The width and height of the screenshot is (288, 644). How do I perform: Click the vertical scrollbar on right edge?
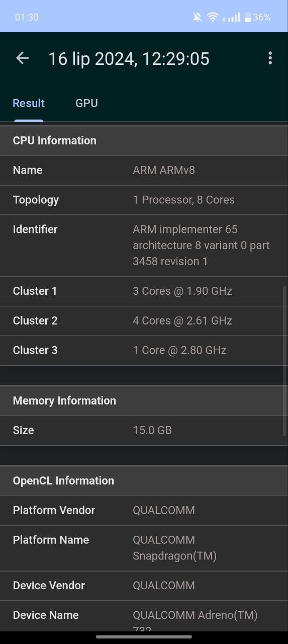pyautogui.click(x=285, y=361)
